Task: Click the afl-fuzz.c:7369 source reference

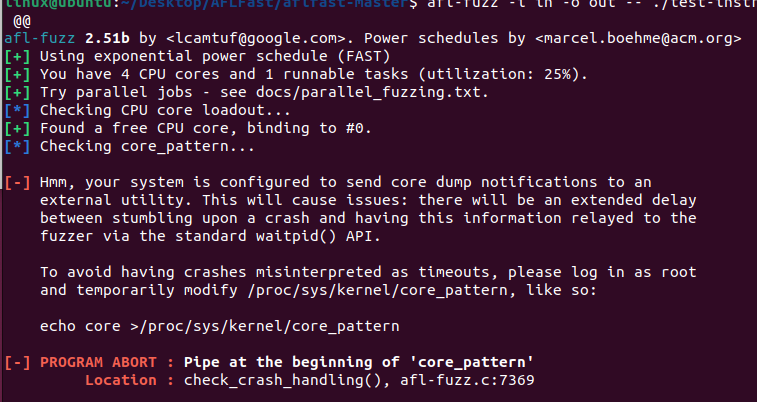Action: [467, 380]
